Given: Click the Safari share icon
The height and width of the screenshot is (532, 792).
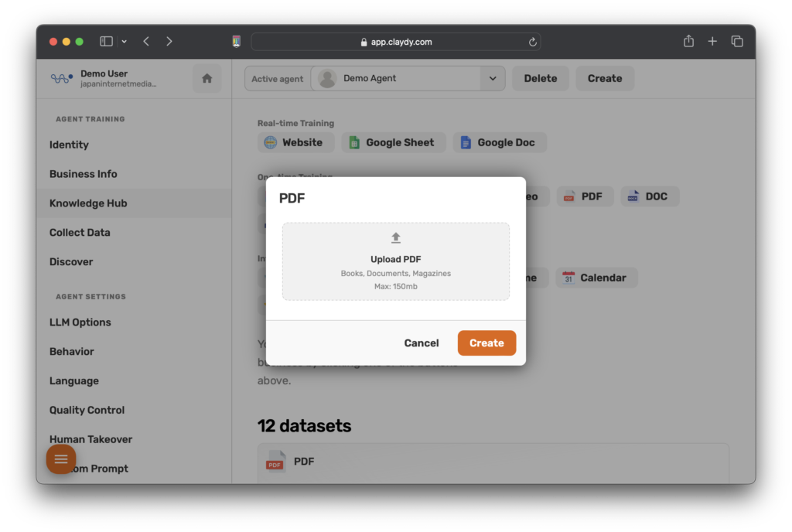Looking at the screenshot, I should tap(688, 42).
